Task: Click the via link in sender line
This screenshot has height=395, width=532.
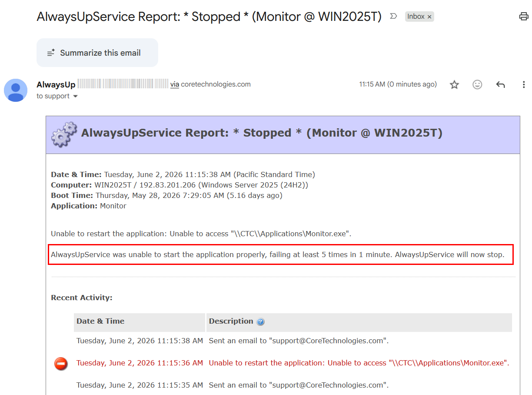Action: [175, 84]
